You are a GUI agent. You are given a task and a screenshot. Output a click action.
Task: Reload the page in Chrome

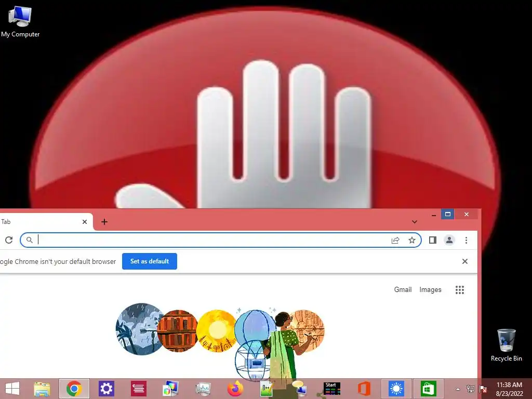point(9,240)
